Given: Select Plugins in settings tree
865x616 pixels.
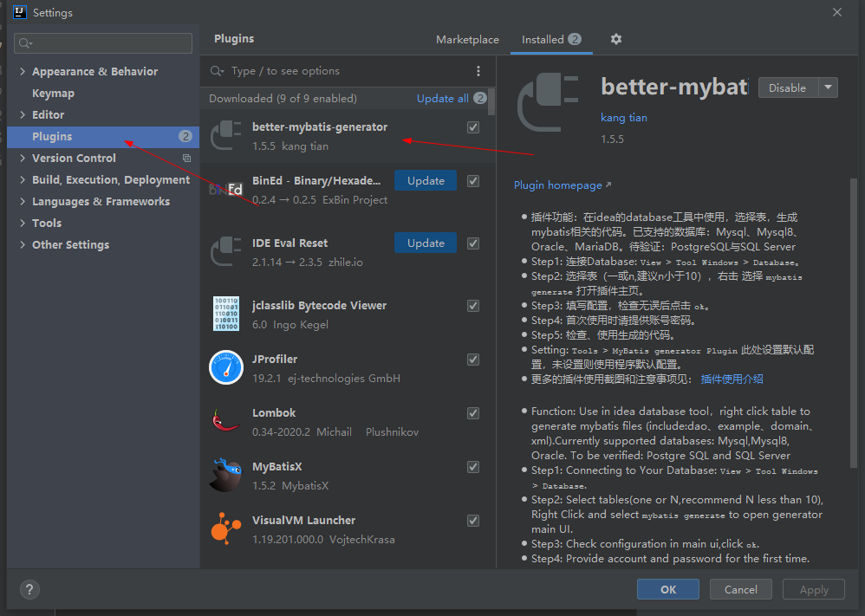Looking at the screenshot, I should (x=103, y=136).
